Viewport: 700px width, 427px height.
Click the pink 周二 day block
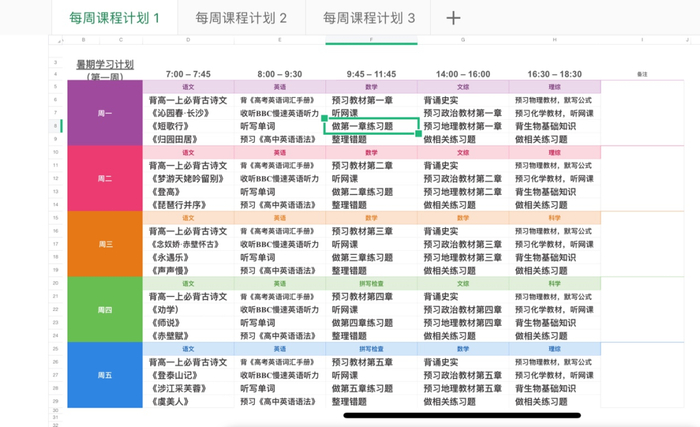pos(105,179)
